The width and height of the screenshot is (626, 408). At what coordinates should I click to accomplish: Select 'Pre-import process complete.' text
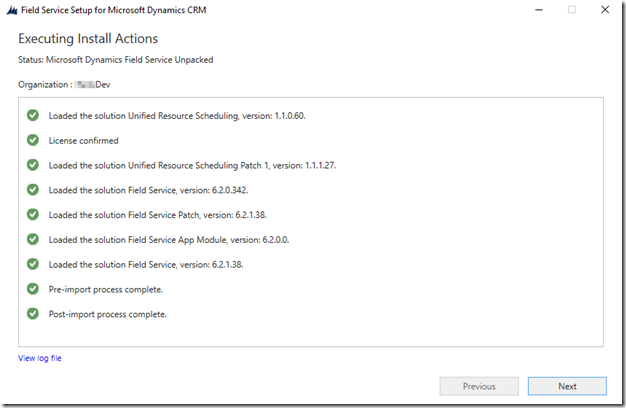[x=106, y=289]
